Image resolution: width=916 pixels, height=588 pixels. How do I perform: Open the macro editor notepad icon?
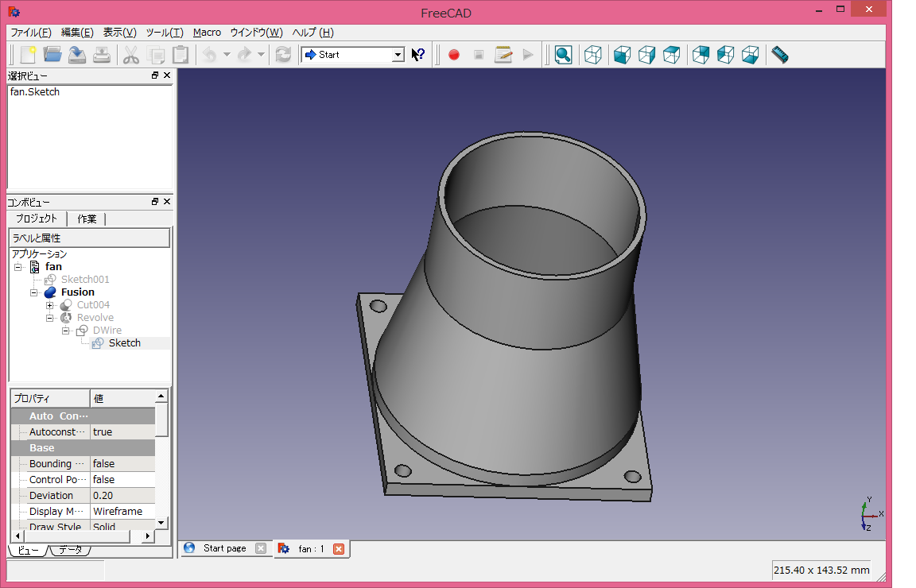(x=503, y=55)
